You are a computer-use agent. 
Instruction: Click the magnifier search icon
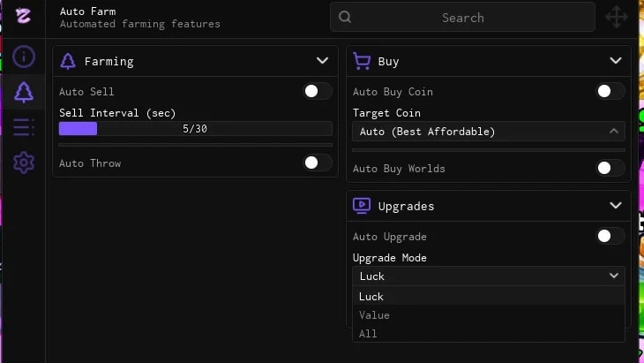[x=345, y=17]
